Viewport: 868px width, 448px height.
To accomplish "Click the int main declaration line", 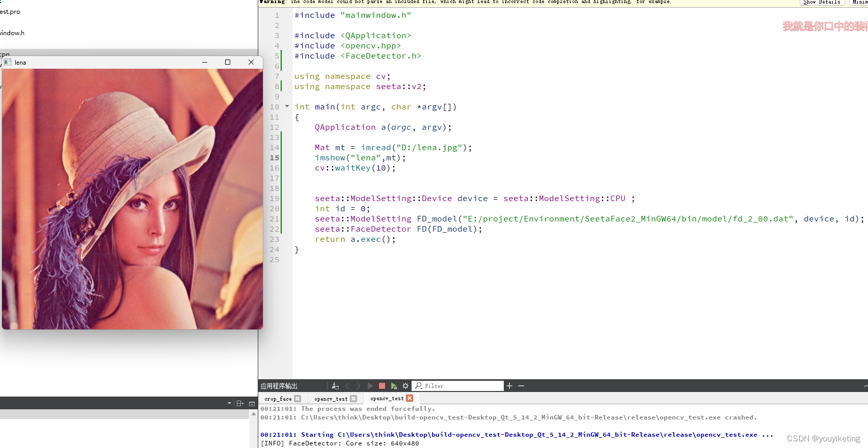I will pos(375,107).
